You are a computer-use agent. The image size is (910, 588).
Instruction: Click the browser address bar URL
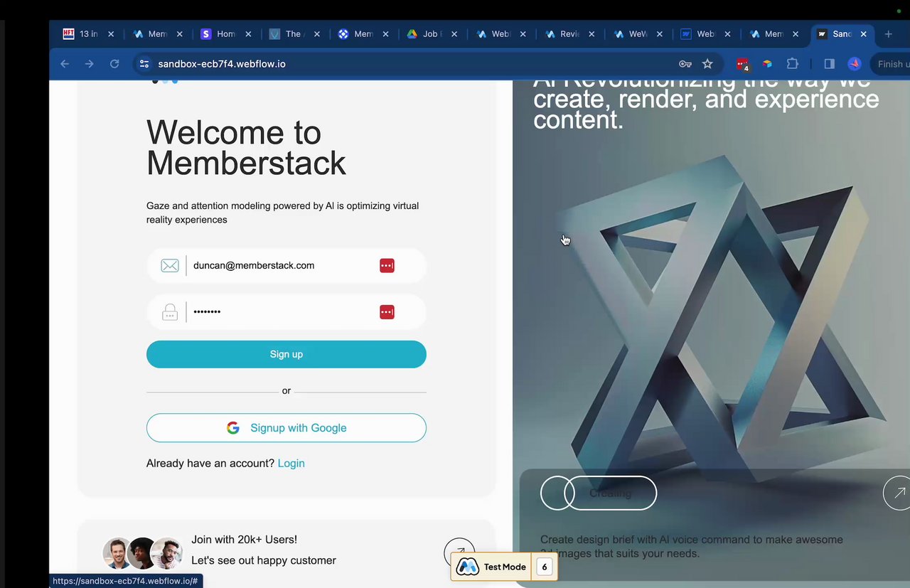click(222, 64)
